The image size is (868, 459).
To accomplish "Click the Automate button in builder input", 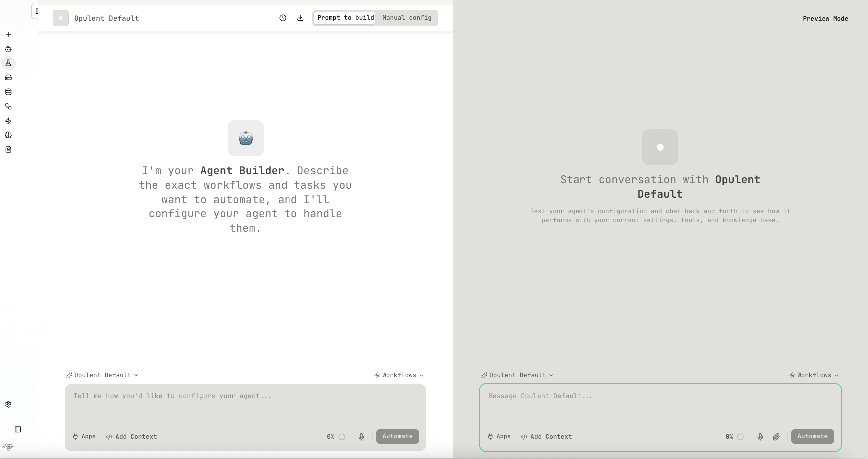I will coord(397,436).
